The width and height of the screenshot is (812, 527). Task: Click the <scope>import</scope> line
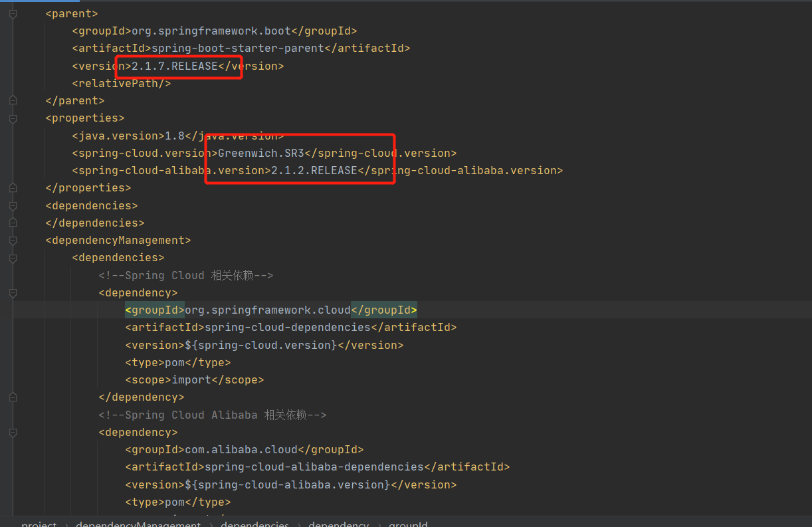[x=195, y=379]
